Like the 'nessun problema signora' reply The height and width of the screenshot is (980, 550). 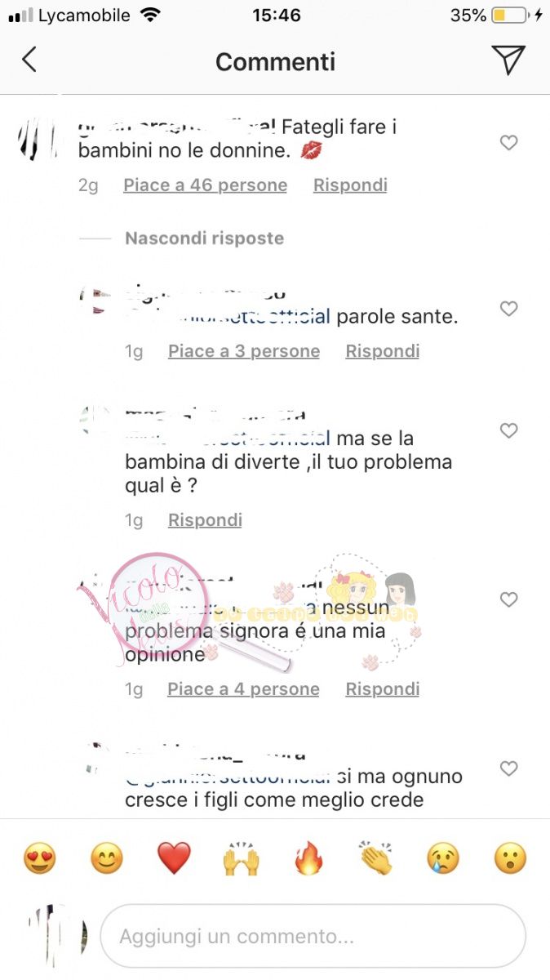[x=508, y=599]
